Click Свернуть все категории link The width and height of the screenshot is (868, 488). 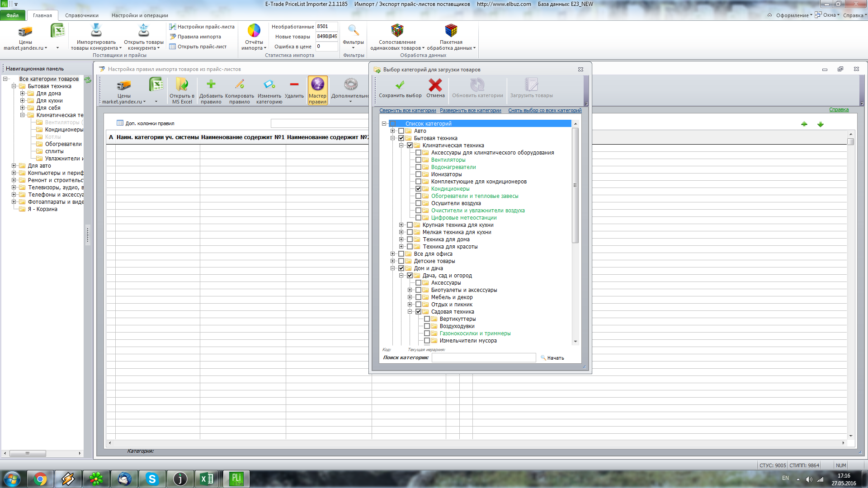click(x=408, y=110)
